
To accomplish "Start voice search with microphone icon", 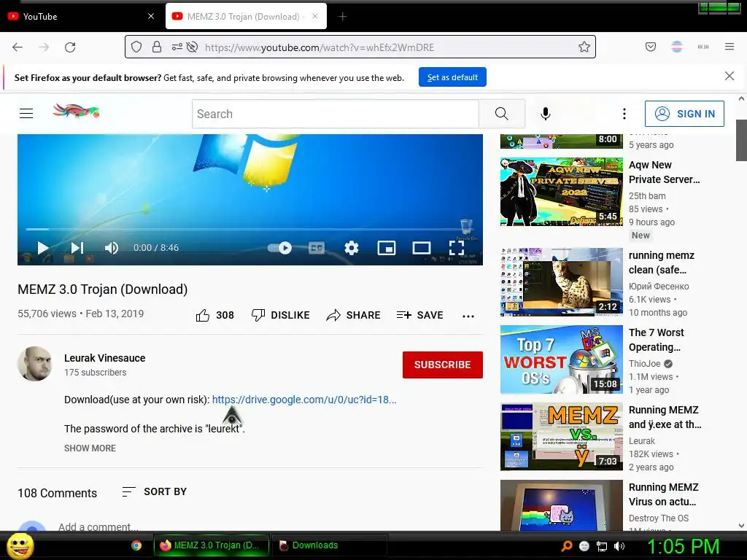I will coord(546,113).
